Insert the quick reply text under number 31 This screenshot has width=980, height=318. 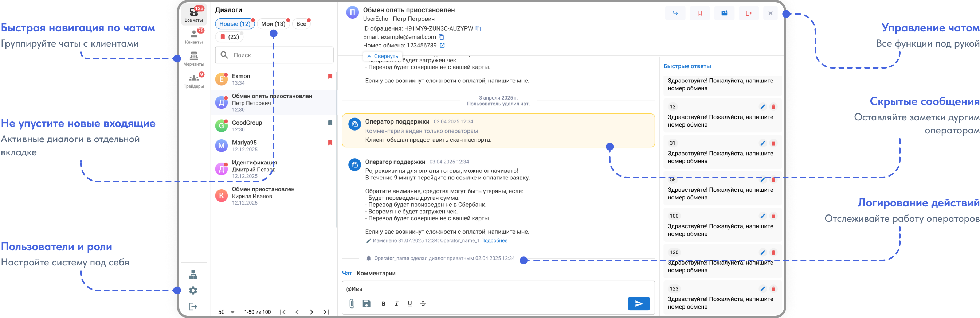click(x=720, y=157)
